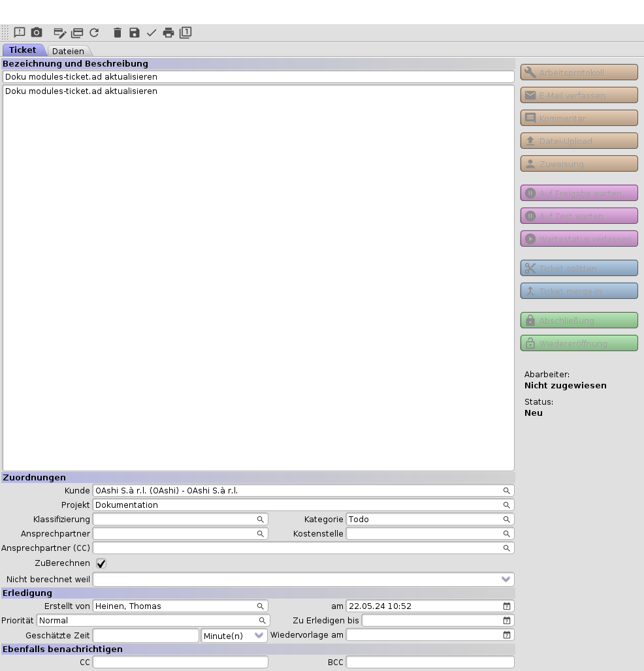The height and width of the screenshot is (671, 644).
Task: Click into the Geschätzte Zeit input field
Action: click(146, 635)
